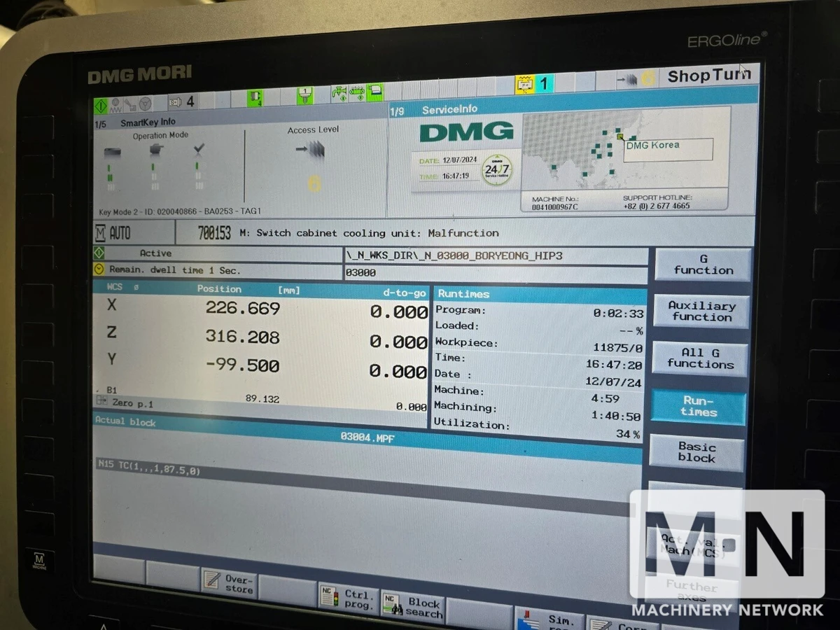
Task: Open the G function softkey
Action: (703, 265)
